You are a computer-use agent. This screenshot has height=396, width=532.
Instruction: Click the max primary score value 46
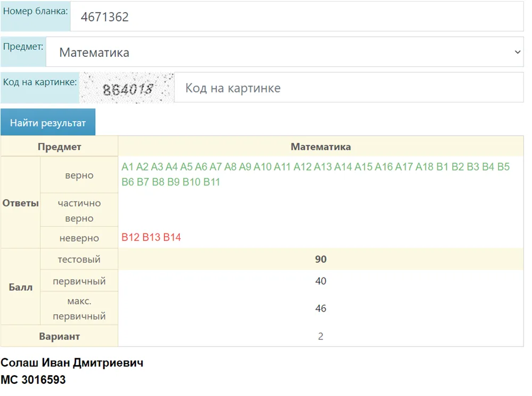(321, 308)
